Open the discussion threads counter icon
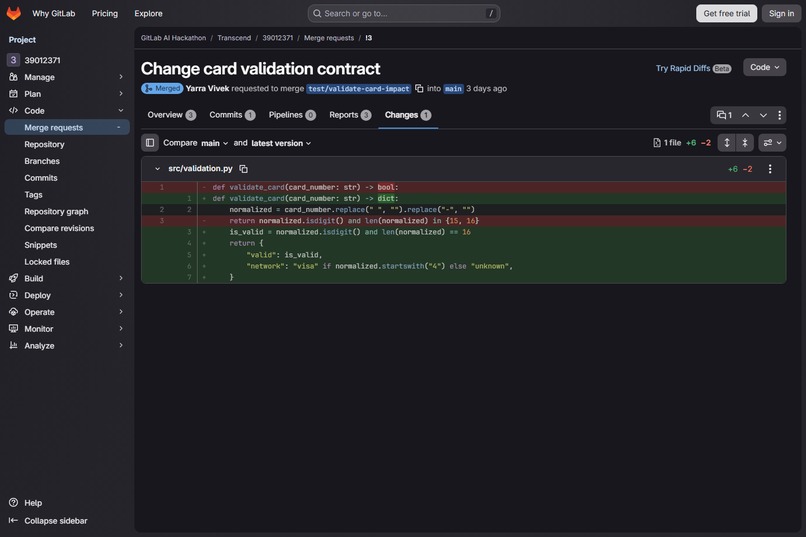 [724, 115]
